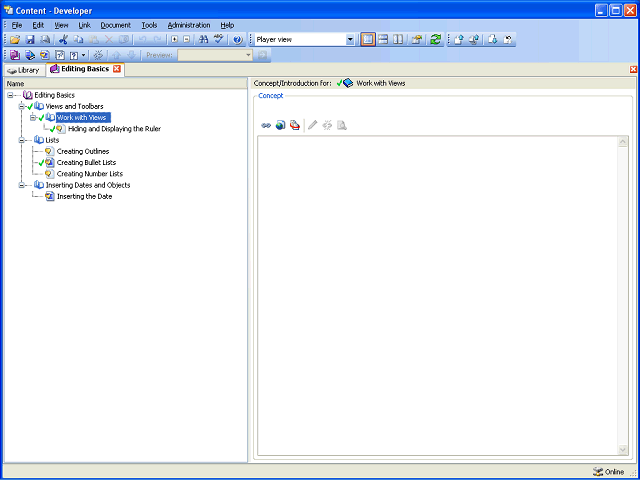Image resolution: width=640 pixels, height=480 pixels.
Task: Open the Player view dropdown
Action: tap(350, 40)
